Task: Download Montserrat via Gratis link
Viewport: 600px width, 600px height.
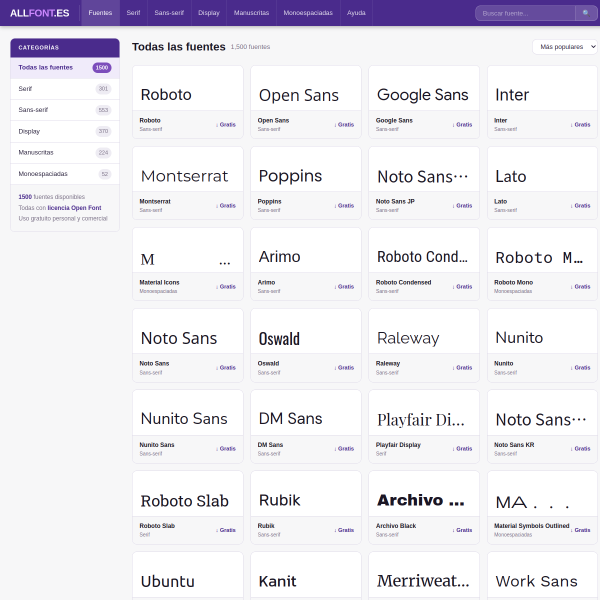Action: point(226,206)
